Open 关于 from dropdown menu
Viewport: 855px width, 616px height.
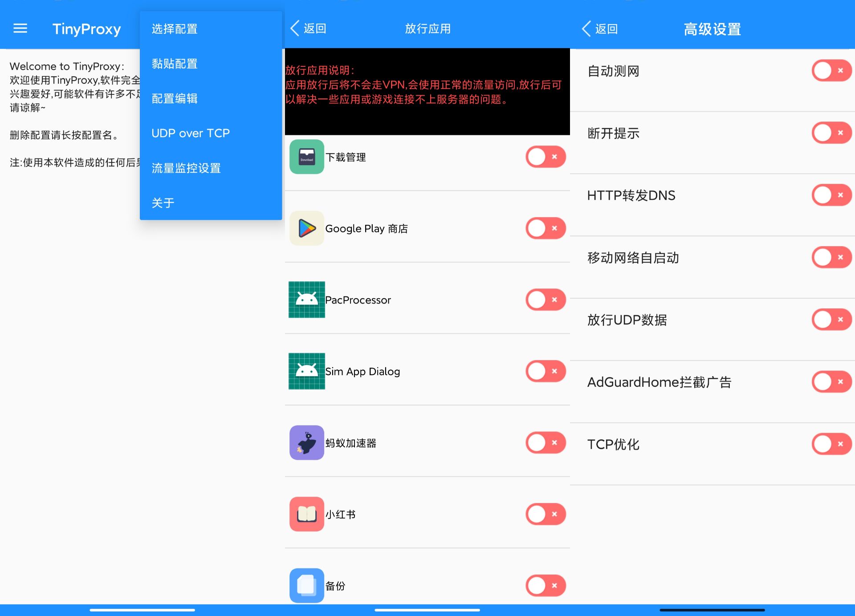tap(162, 203)
